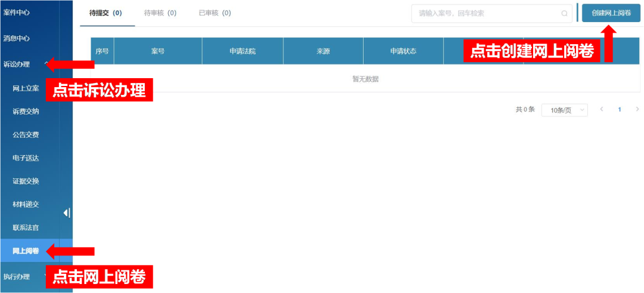Select 证据交换 in the sidebar
This screenshot has width=644, height=293.
pyautogui.click(x=26, y=181)
